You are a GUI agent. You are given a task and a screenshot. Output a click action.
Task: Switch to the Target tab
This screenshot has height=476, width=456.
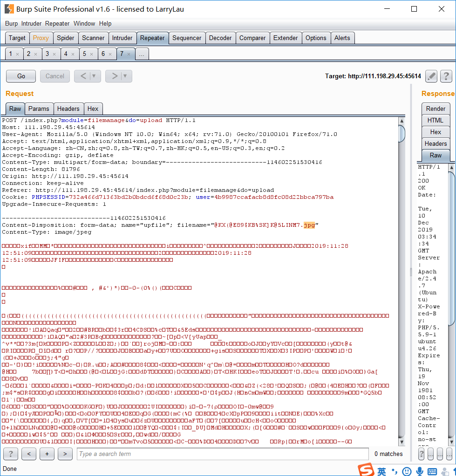[x=17, y=38]
